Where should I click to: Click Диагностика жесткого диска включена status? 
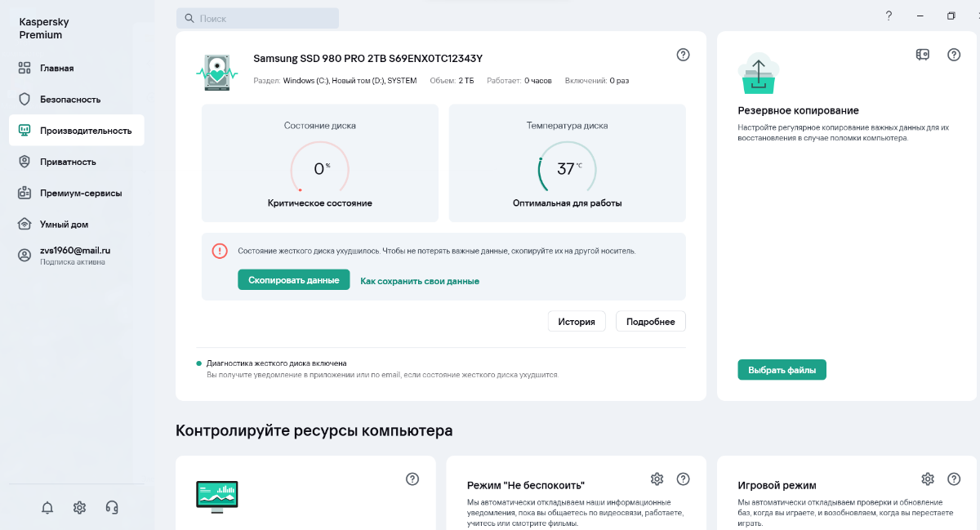(x=277, y=363)
